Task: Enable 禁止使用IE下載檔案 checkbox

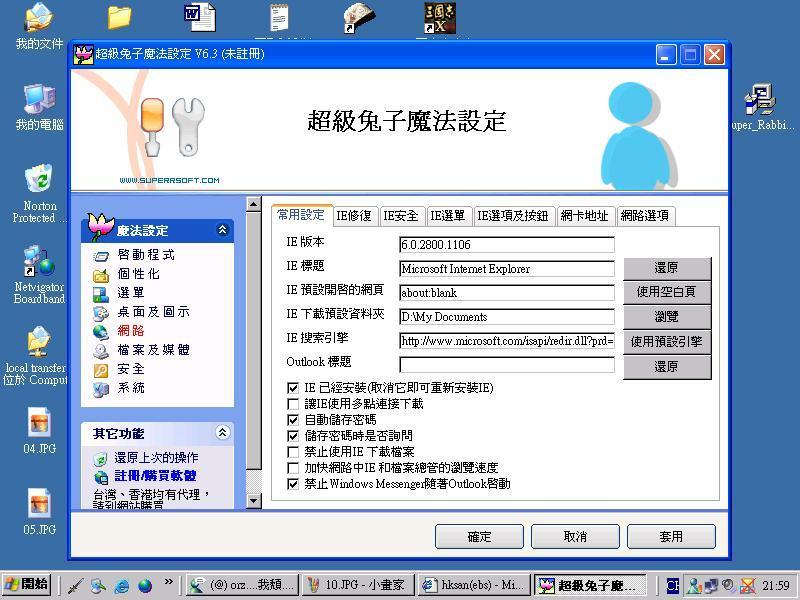Action: pyautogui.click(x=293, y=452)
